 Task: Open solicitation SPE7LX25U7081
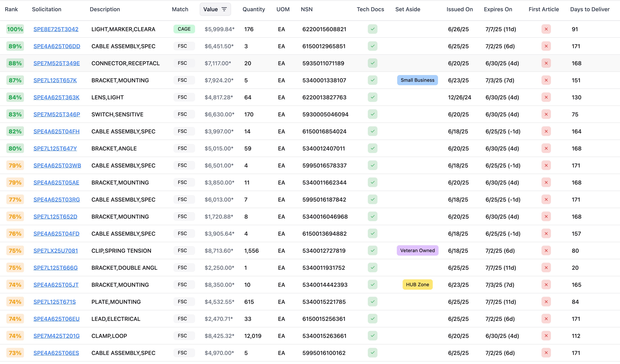pyautogui.click(x=56, y=251)
